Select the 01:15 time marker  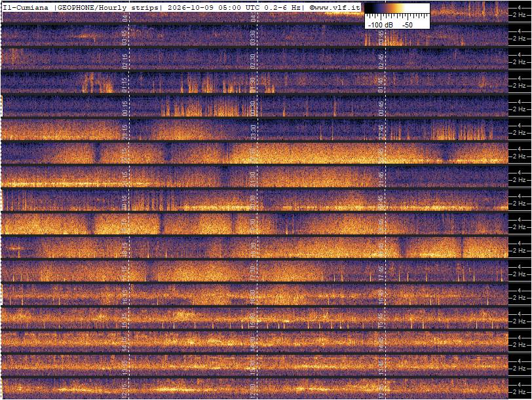click(124, 85)
